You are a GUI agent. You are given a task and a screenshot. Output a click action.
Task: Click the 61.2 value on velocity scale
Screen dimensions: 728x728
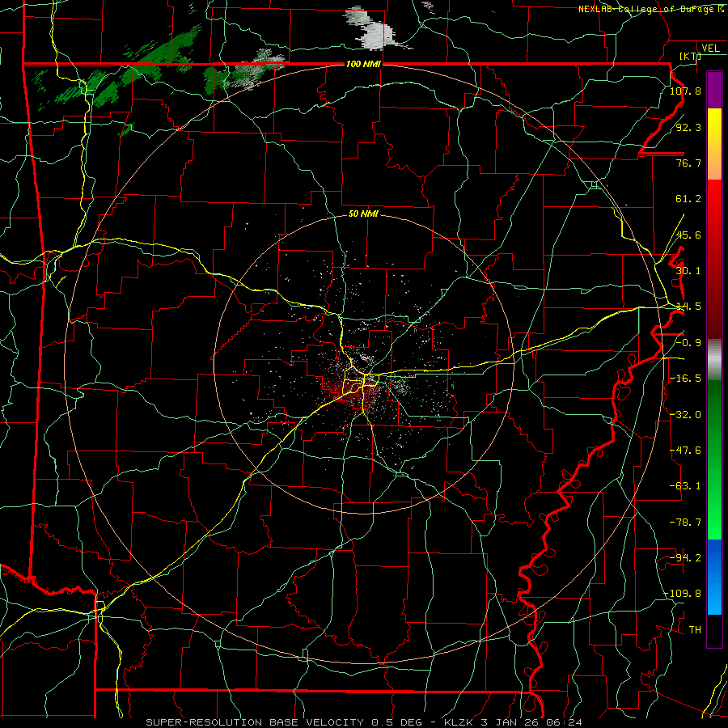tap(688, 199)
